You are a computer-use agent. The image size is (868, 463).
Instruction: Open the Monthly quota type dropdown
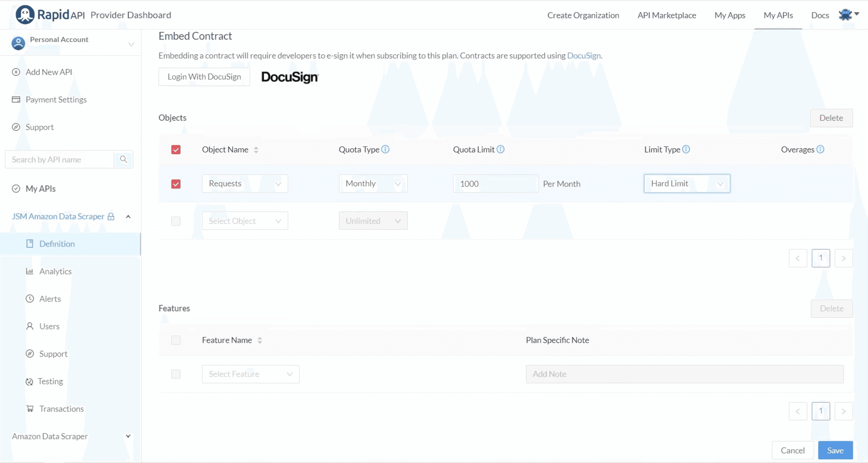(373, 184)
